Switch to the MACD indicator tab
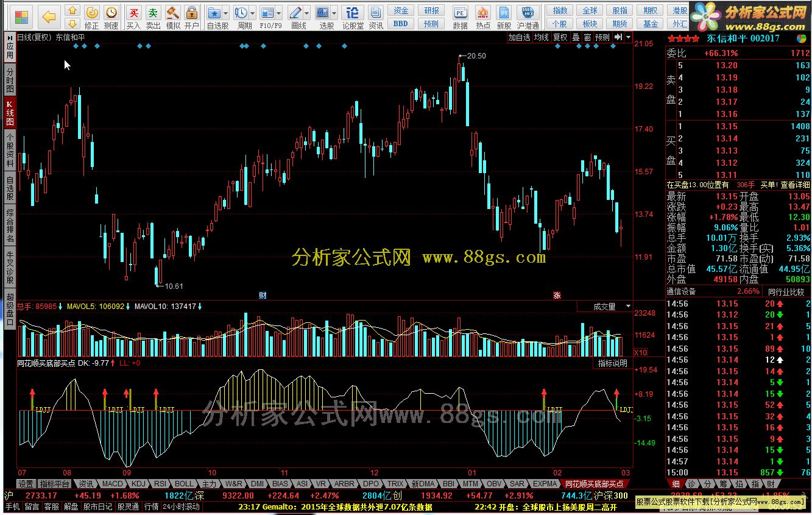Screen dimensions: 812x515 [x=112, y=484]
